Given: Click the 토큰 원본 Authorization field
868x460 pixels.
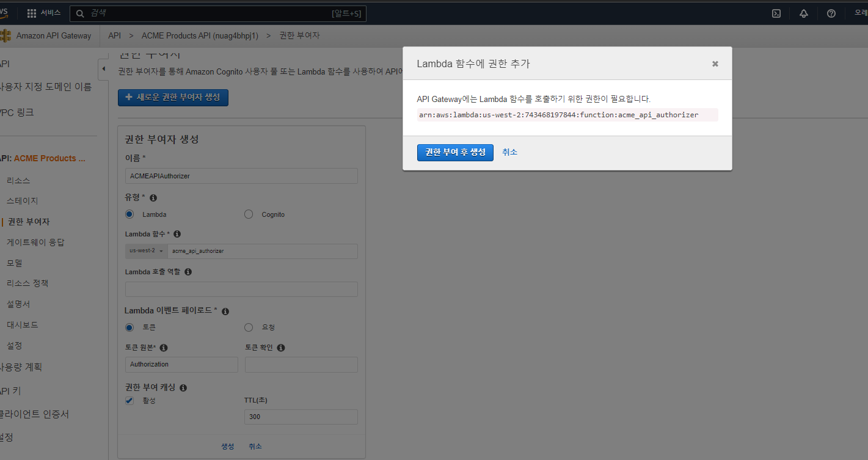Looking at the screenshot, I should (181, 365).
